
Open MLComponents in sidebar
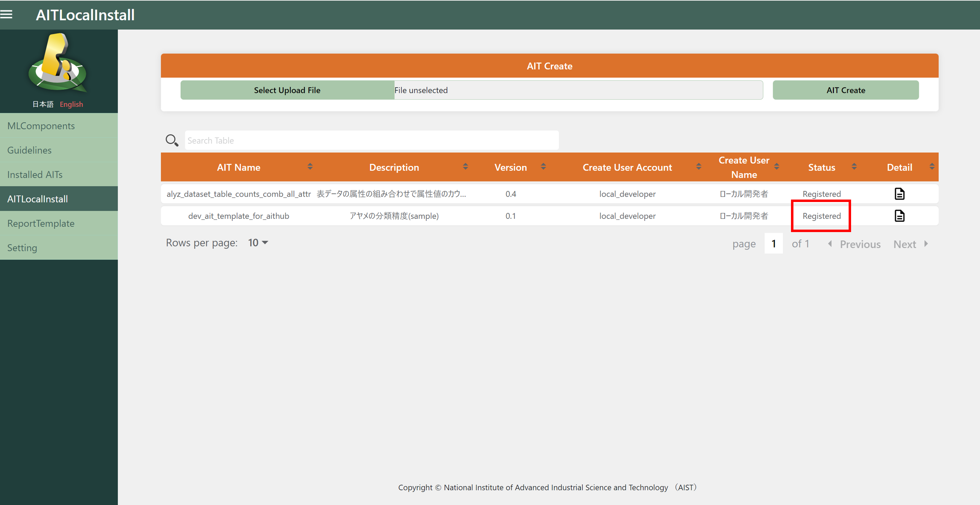[41, 126]
